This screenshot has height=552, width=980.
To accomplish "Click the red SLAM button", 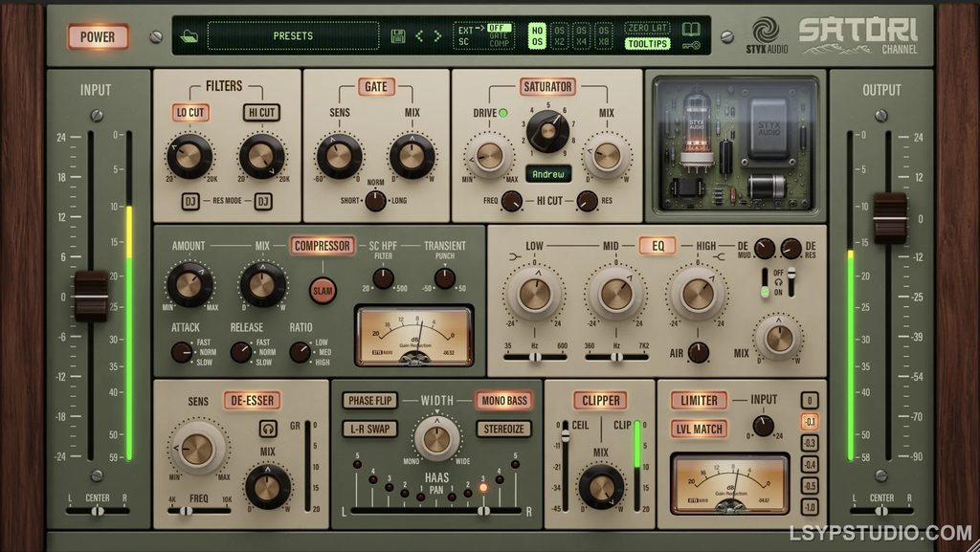I will coord(323,291).
